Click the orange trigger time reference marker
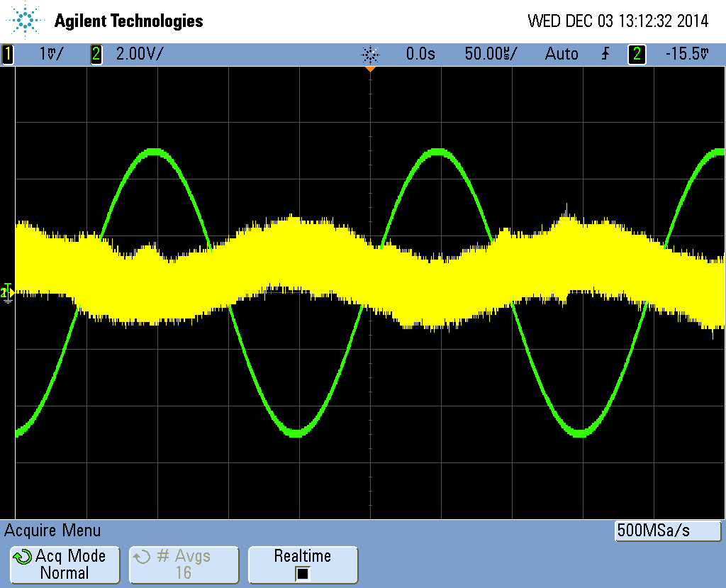The width and height of the screenshot is (726, 588). point(369,70)
